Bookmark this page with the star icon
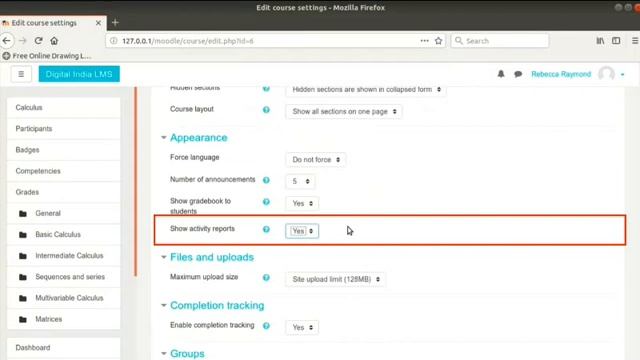640x360 pixels. point(438,41)
